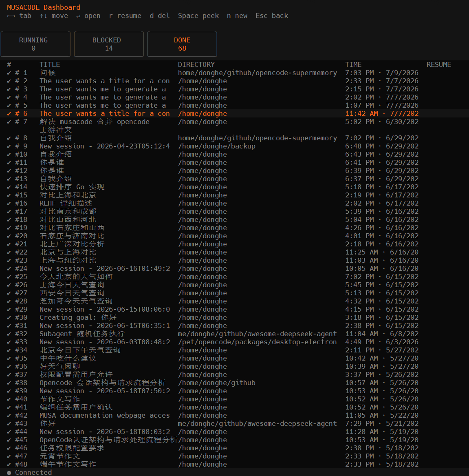Open session 西安今日天气查询
Screen dimensions: 469x476
click(234, 293)
